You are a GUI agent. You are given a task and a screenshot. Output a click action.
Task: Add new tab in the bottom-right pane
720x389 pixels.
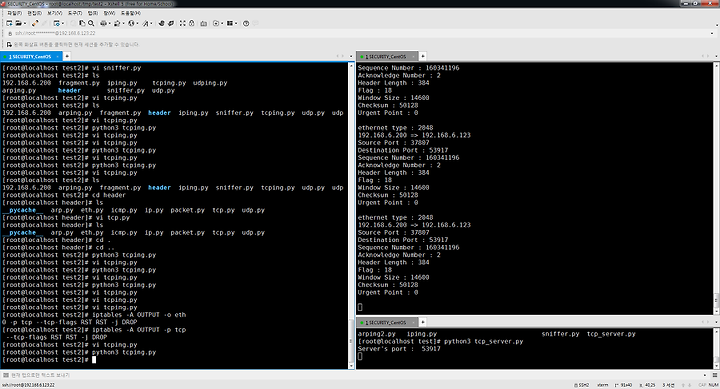(x=423, y=322)
